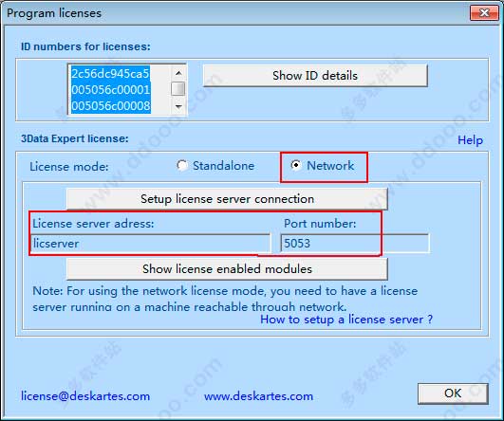Image resolution: width=504 pixels, height=421 pixels.
Task: Open the license@deskartes.com email link
Action: pyautogui.click(x=85, y=396)
